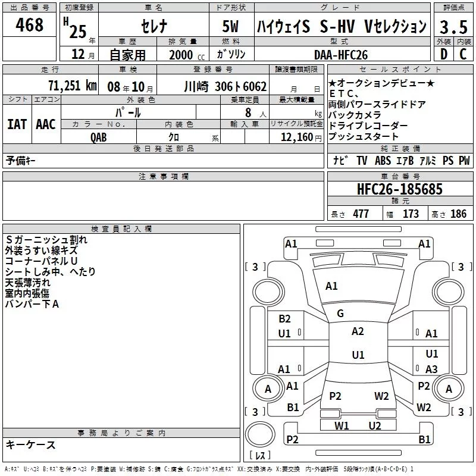Select inspector note Sガーニッシュ割れ
The height and width of the screenshot is (476, 476).
tap(46, 240)
